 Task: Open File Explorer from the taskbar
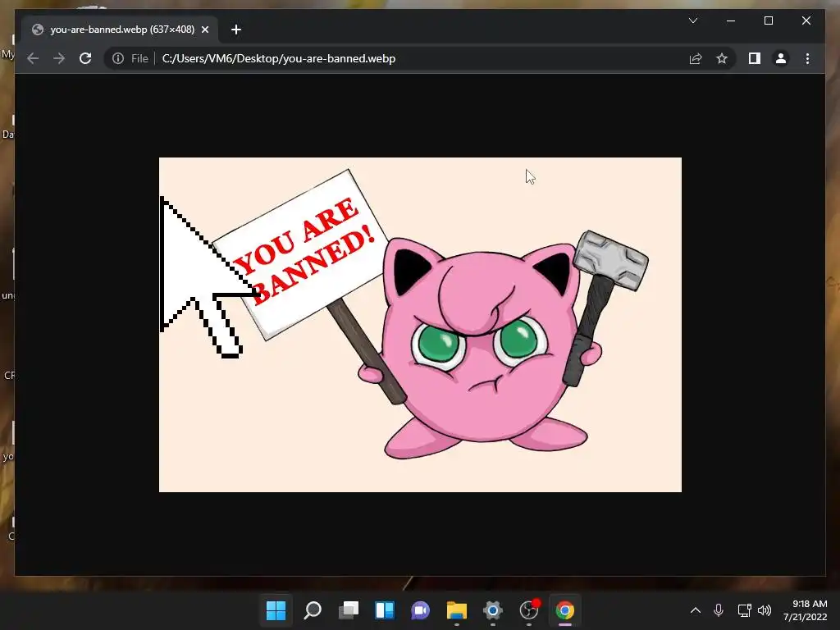[x=456, y=610]
